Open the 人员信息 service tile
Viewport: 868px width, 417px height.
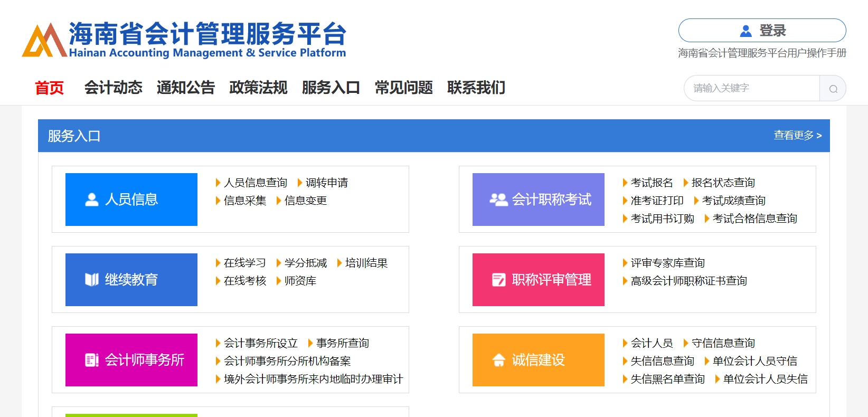pyautogui.click(x=131, y=200)
